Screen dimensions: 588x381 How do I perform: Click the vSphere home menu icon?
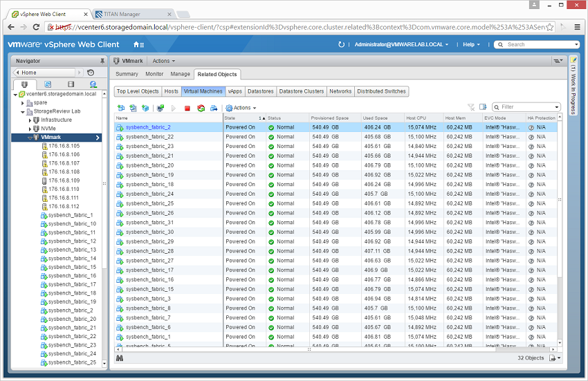pyautogui.click(x=138, y=45)
